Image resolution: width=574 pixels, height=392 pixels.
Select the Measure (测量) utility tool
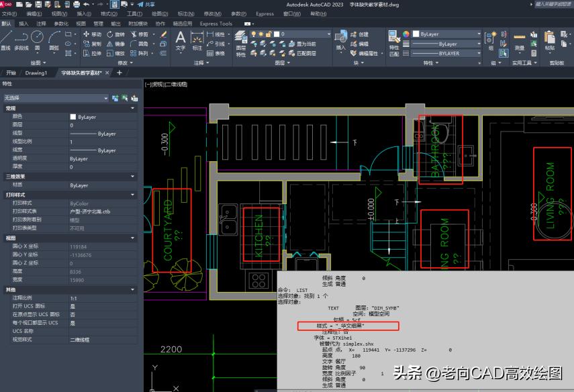click(x=520, y=39)
